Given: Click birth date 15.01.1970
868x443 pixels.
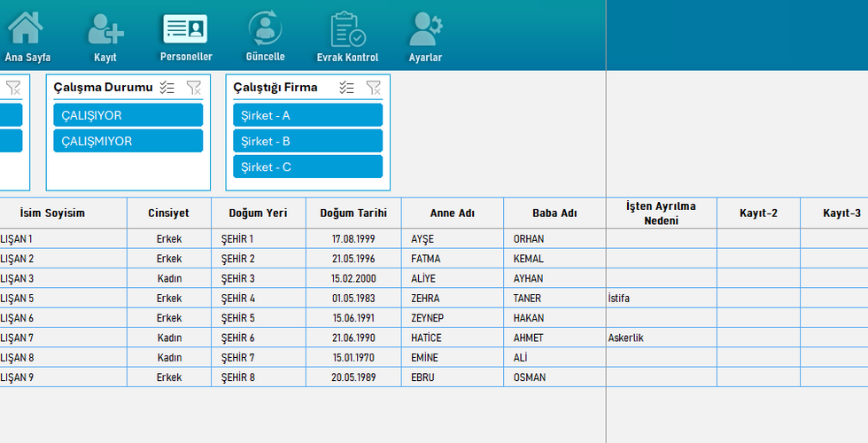Looking at the screenshot, I should click(x=353, y=358).
